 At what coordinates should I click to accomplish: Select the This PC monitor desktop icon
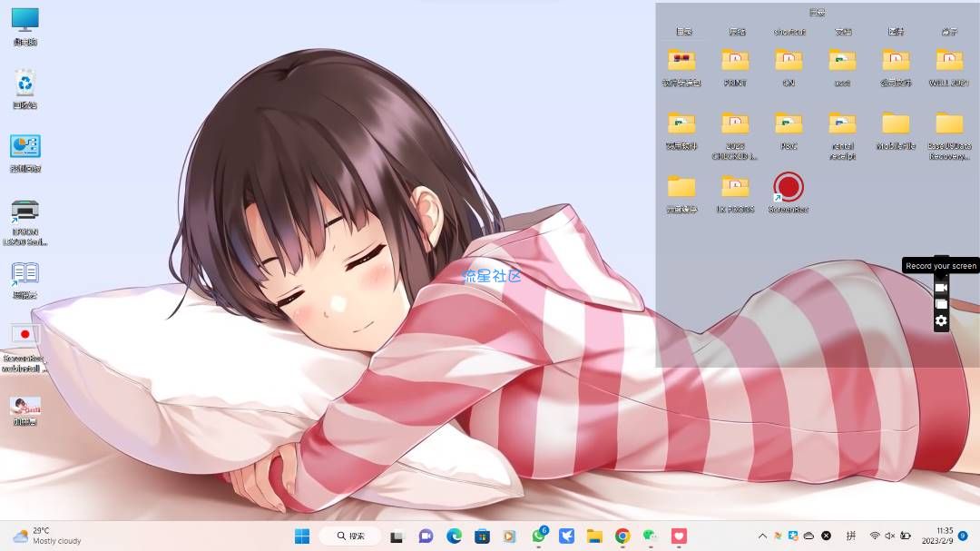[x=25, y=27]
